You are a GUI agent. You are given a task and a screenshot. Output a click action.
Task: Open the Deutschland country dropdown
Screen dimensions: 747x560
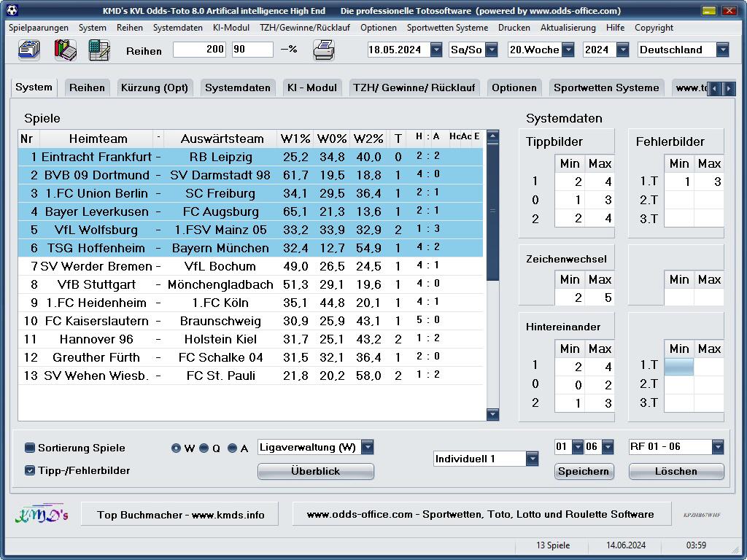click(723, 50)
